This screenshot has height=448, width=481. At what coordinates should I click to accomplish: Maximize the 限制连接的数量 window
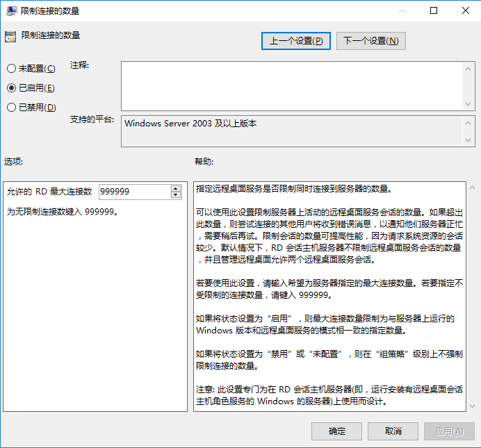[434, 10]
